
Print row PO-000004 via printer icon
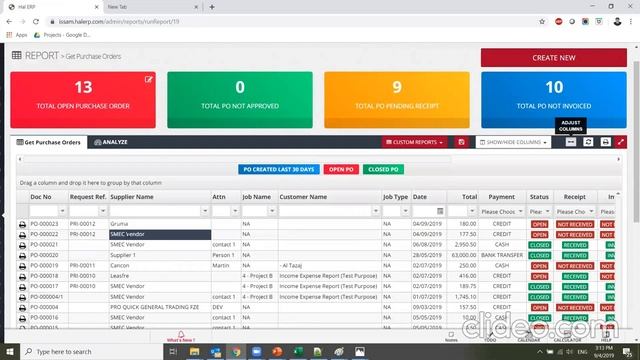22,308
